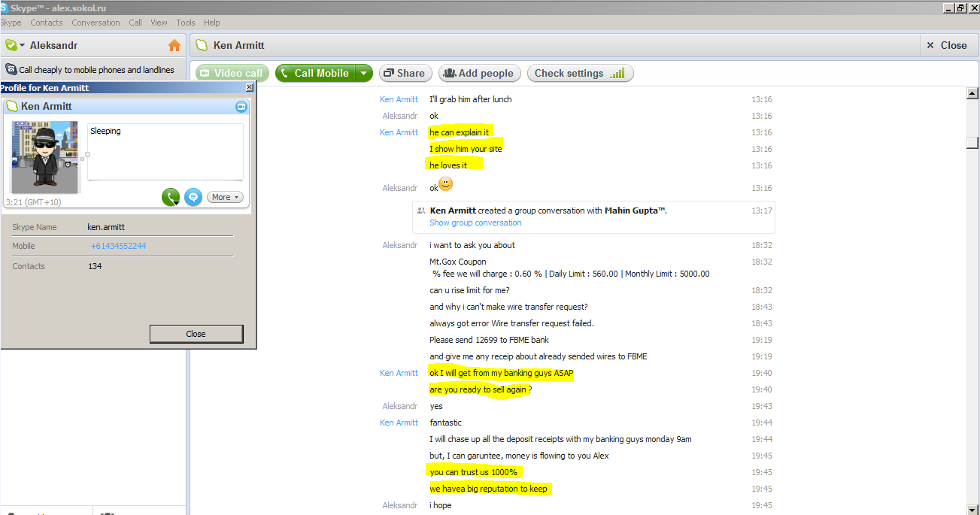The image size is (980, 515).
Task: Click the message 'you can trust us 1000%'
Action: [473, 472]
